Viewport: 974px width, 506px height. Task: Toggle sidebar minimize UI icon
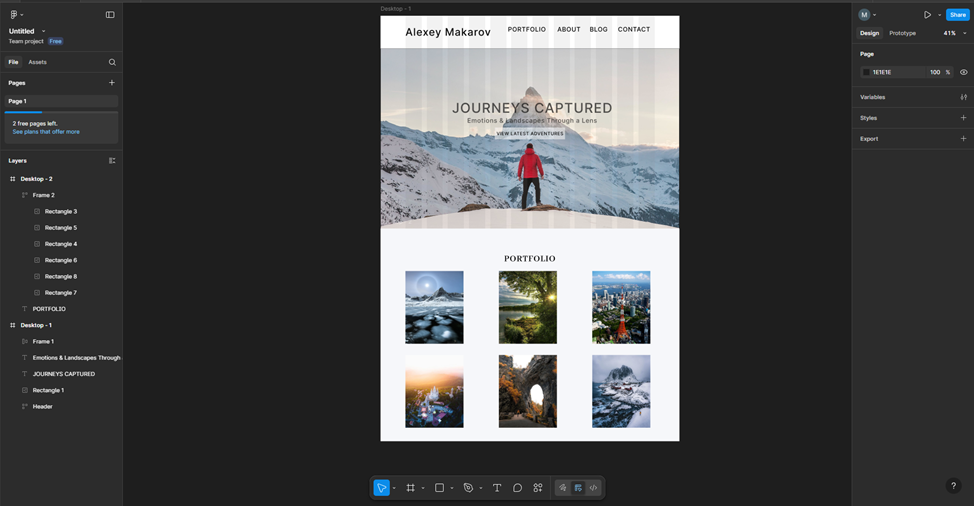pyautogui.click(x=110, y=15)
